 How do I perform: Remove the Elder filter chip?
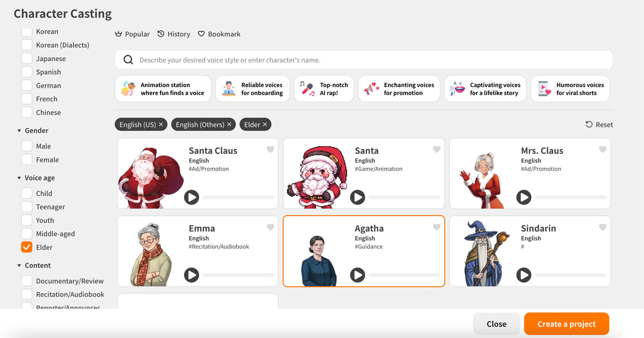click(265, 124)
